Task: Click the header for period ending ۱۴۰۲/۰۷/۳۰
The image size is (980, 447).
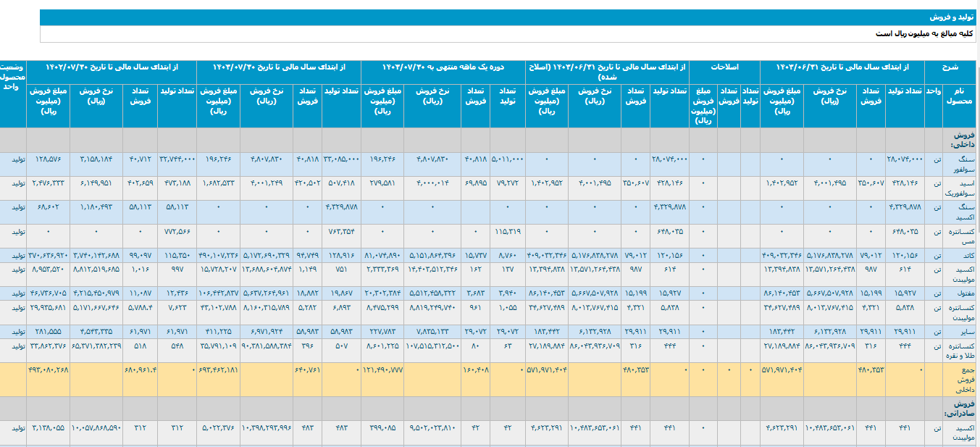Action: tap(111, 67)
